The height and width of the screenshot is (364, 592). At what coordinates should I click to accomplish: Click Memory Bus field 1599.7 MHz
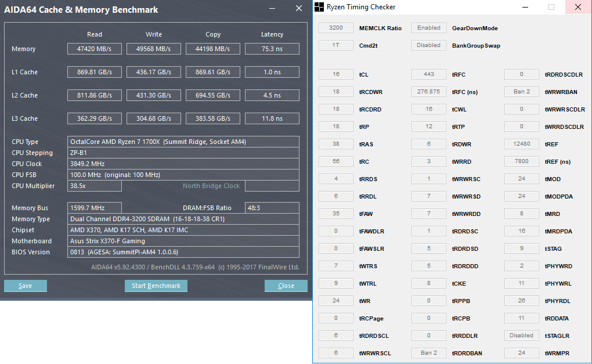[x=95, y=208]
